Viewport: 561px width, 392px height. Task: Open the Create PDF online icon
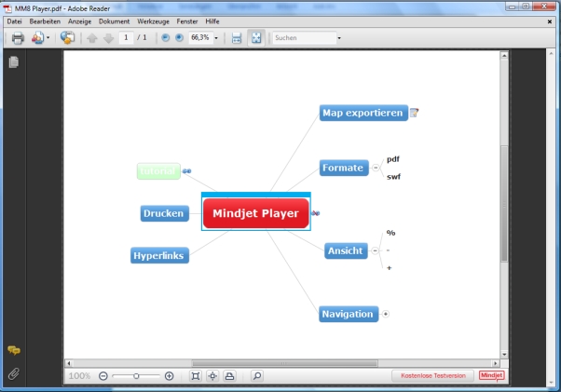coord(37,38)
